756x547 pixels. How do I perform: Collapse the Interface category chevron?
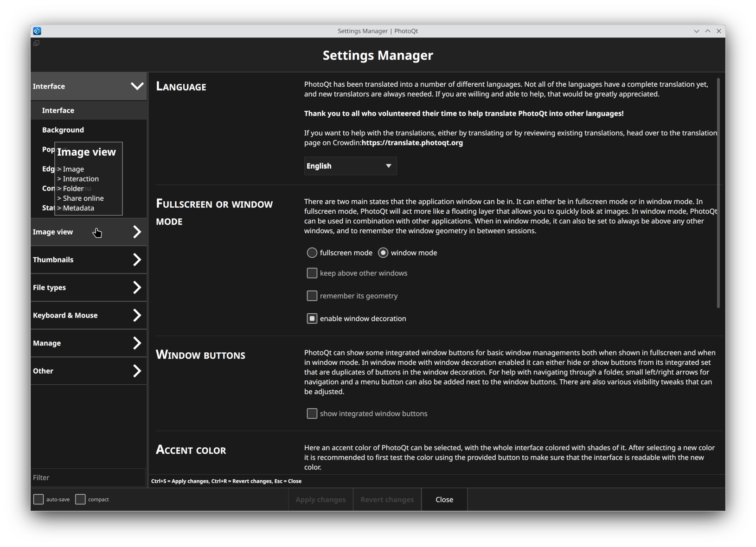coord(137,86)
